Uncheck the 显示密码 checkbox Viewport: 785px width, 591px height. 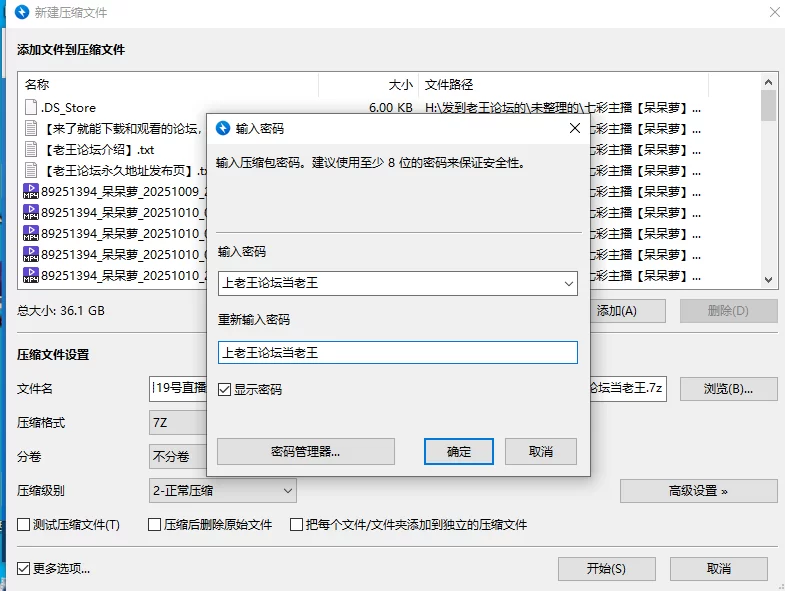point(225,389)
